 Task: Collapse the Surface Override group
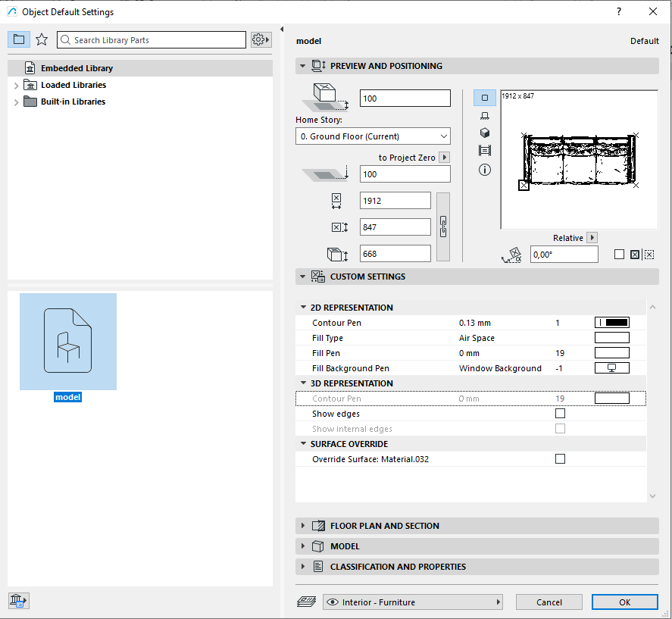pyautogui.click(x=303, y=444)
